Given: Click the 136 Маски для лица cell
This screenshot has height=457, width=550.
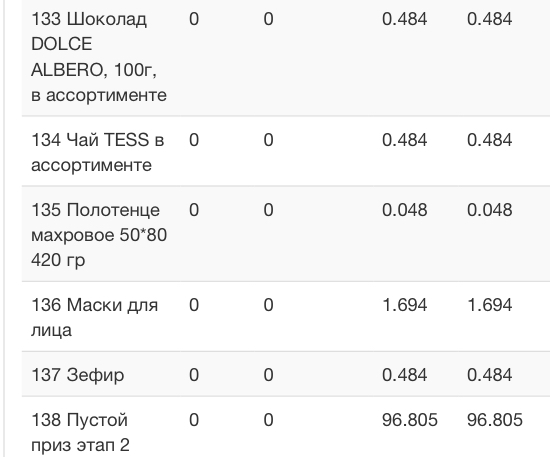Looking at the screenshot, I should pos(94,317).
